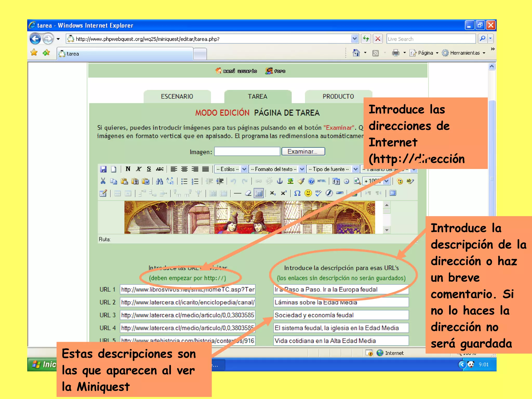Image resolution: width=532 pixels, height=399 pixels.
Task: Open the Estilos dropdown
Action: pyautogui.click(x=231, y=169)
